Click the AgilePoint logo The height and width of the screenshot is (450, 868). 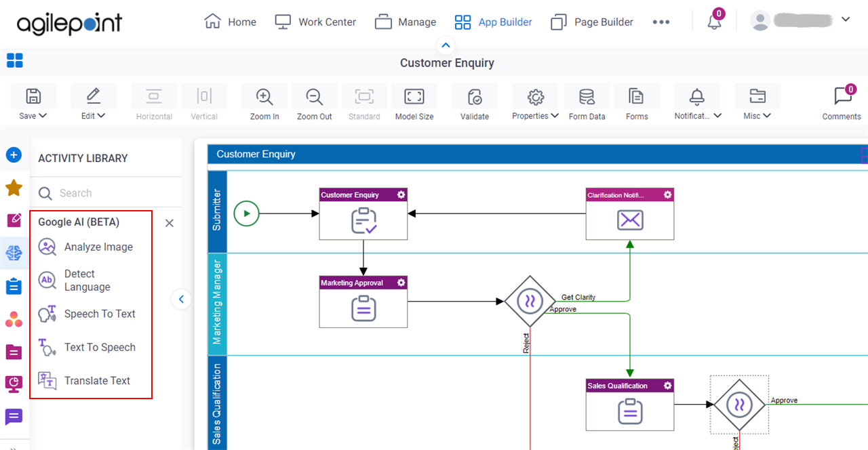(x=69, y=23)
